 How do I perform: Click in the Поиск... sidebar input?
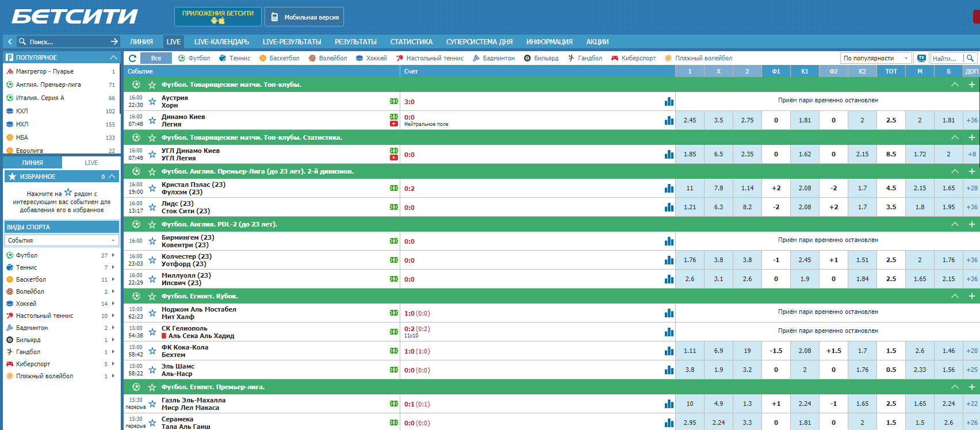(68, 41)
